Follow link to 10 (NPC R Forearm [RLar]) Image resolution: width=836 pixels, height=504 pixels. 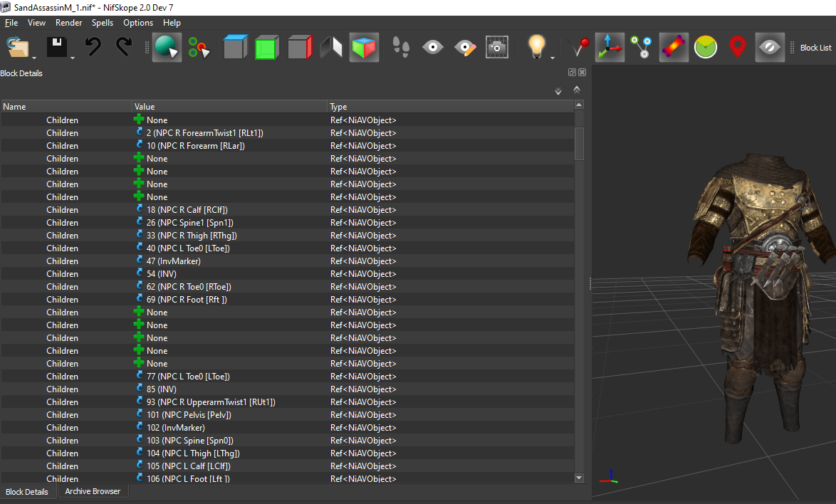140,145
